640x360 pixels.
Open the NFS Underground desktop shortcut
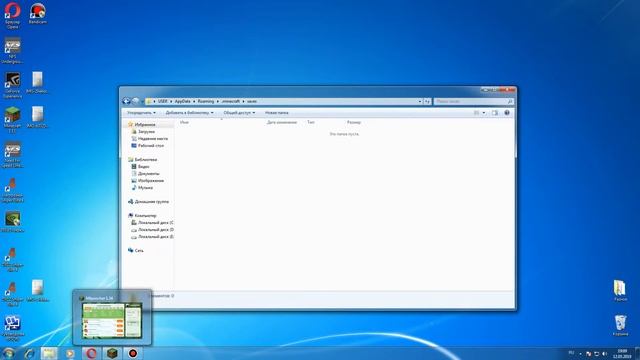[x=12, y=51]
